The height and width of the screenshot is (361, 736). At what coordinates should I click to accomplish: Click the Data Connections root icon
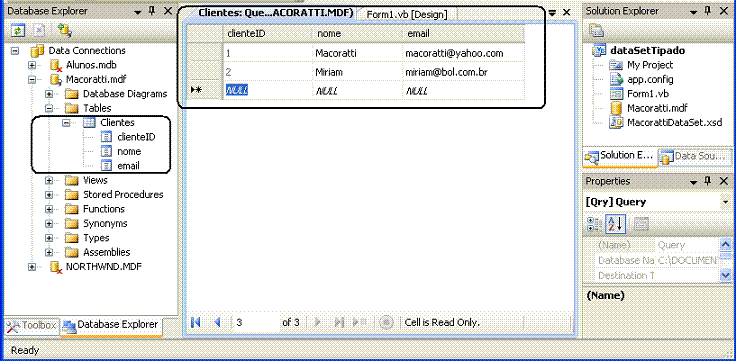click(x=37, y=51)
